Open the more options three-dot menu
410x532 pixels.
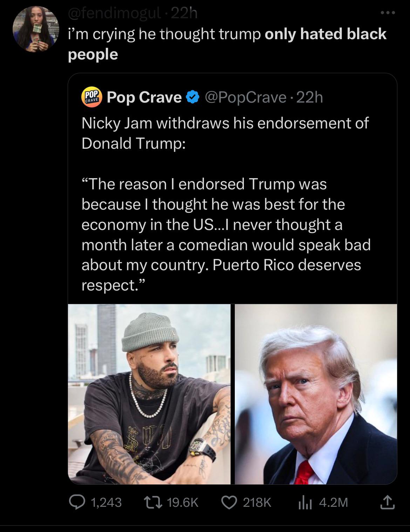click(389, 13)
